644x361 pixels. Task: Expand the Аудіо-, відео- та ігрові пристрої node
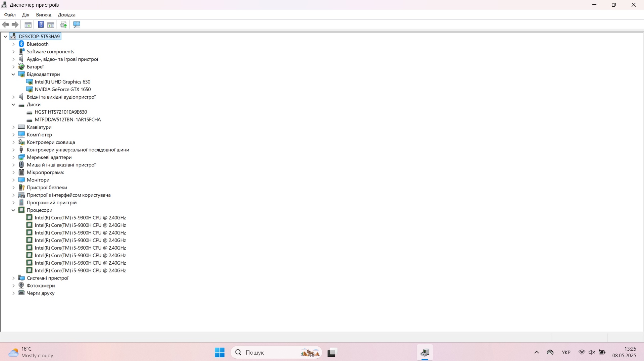point(13,59)
